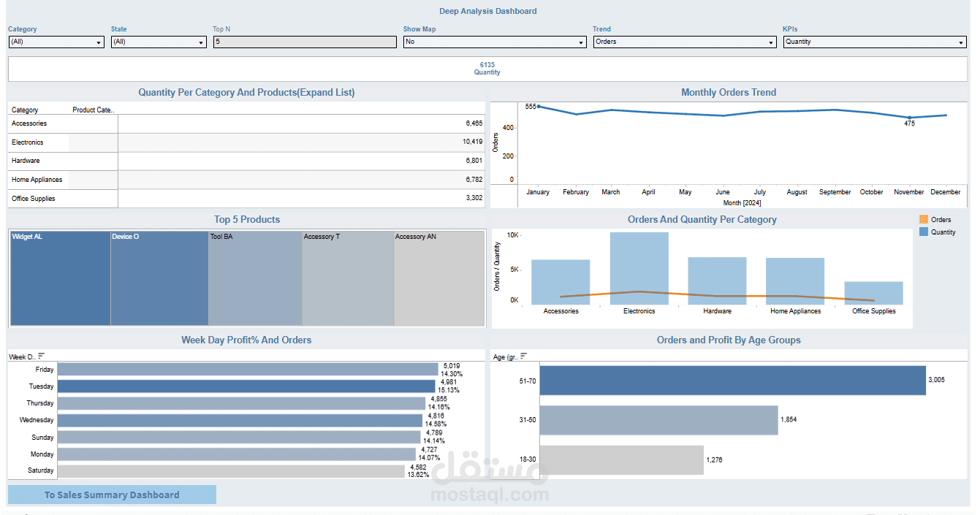
Task: Click the Top N input field
Action: (305, 42)
